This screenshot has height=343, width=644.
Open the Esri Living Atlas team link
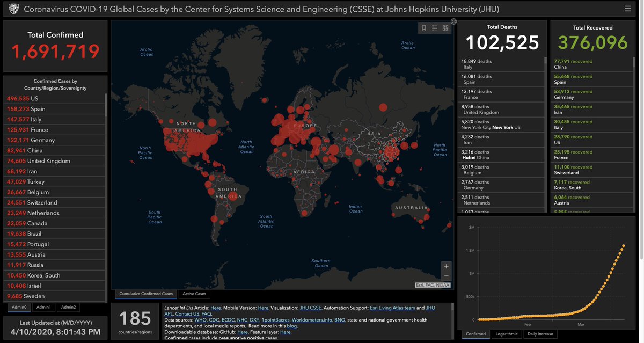pyautogui.click(x=393, y=308)
